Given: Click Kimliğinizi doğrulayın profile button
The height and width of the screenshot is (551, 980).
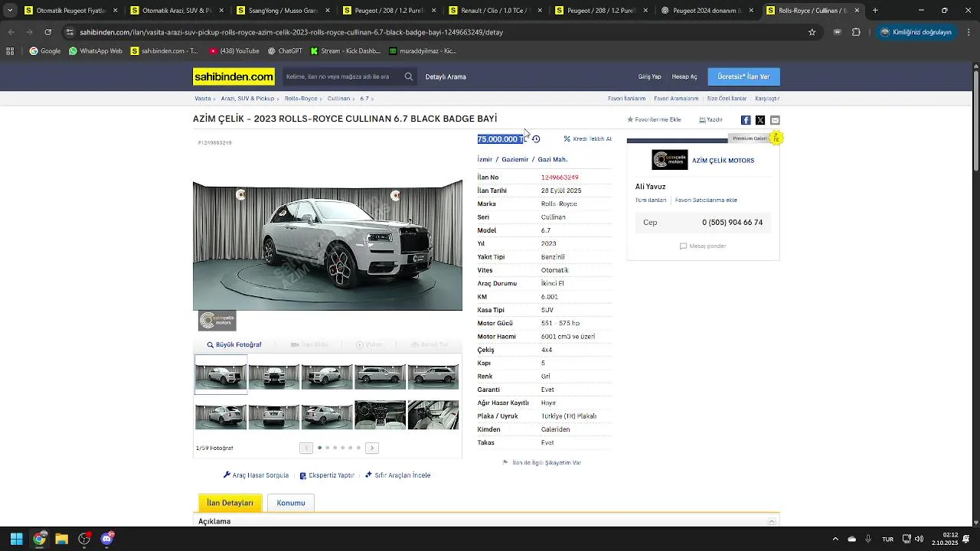Looking at the screenshot, I should 916,32.
